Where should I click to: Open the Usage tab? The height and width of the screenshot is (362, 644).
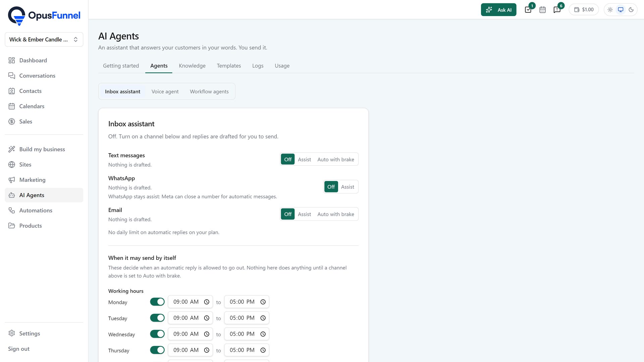(282, 66)
